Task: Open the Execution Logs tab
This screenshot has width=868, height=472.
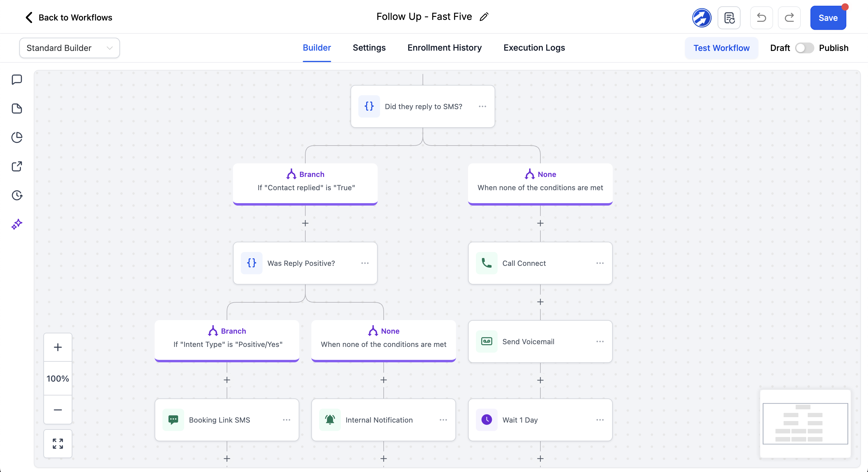Action: click(x=534, y=48)
